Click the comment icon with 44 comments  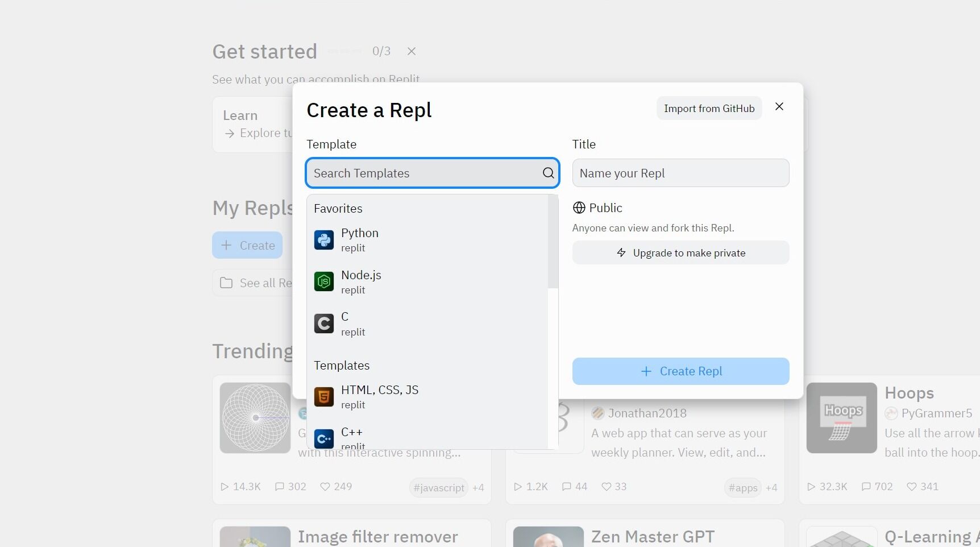(567, 487)
